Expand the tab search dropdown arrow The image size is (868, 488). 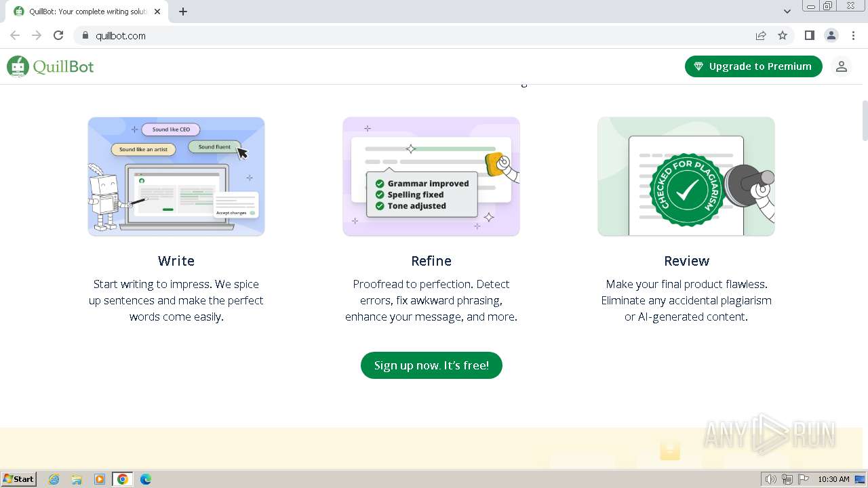787,12
